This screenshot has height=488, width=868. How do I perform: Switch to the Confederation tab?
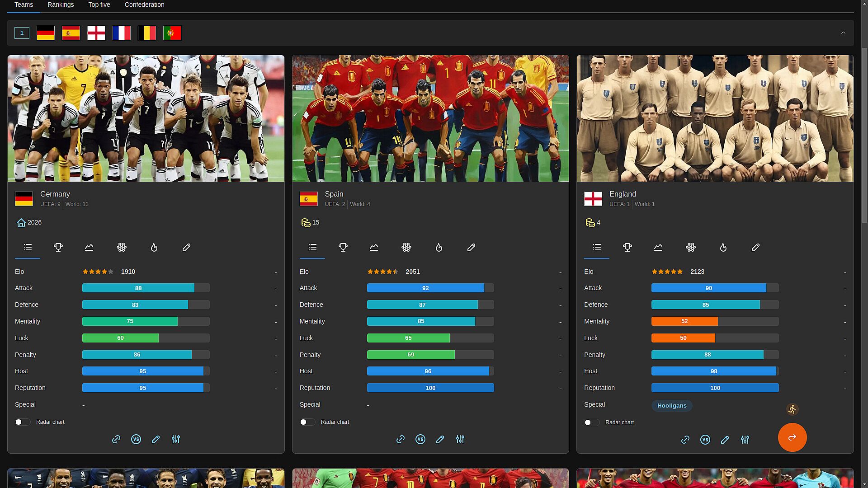144,5
